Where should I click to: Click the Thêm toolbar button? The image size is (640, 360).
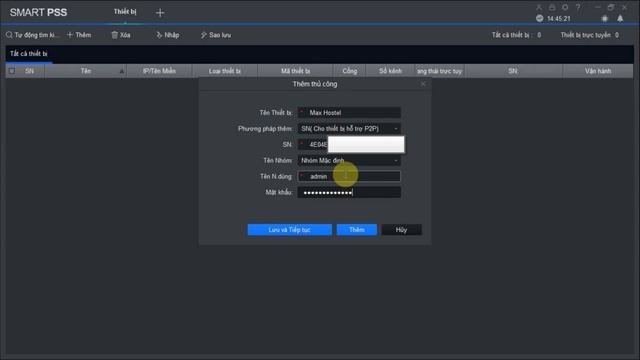pyautogui.click(x=79, y=35)
